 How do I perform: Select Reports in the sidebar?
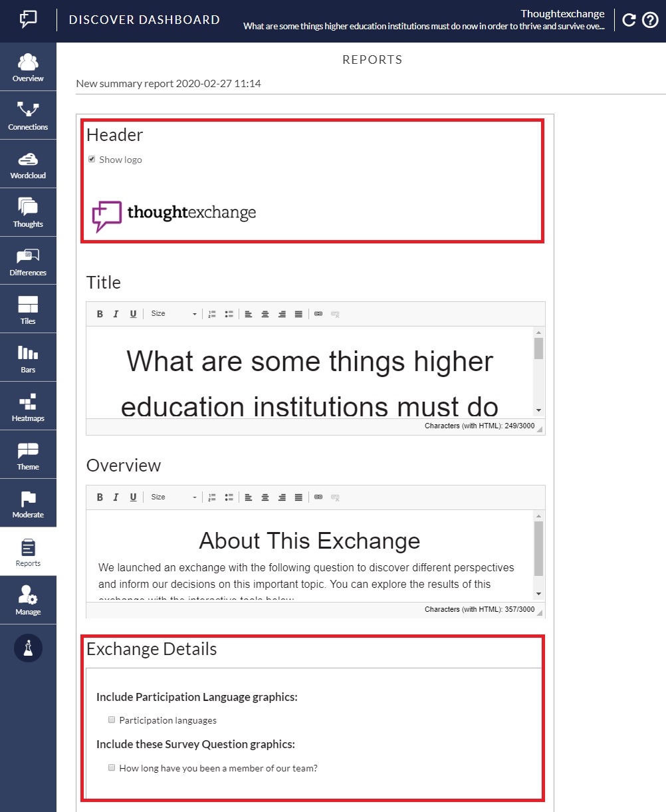click(x=28, y=553)
